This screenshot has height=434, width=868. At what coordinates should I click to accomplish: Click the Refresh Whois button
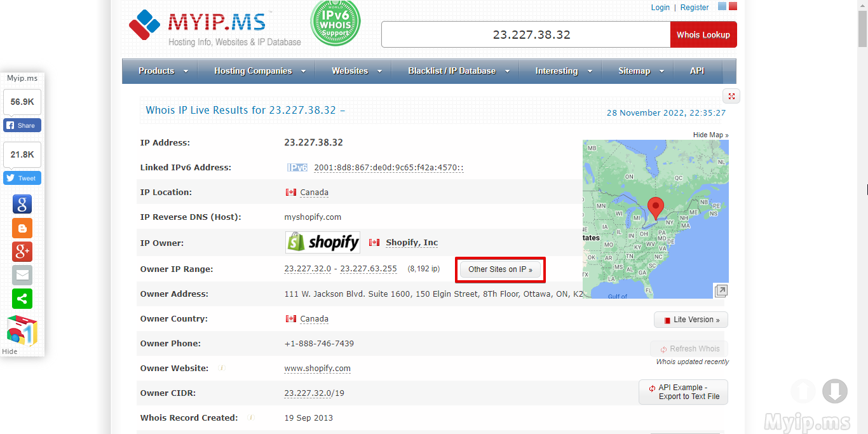[x=689, y=349]
